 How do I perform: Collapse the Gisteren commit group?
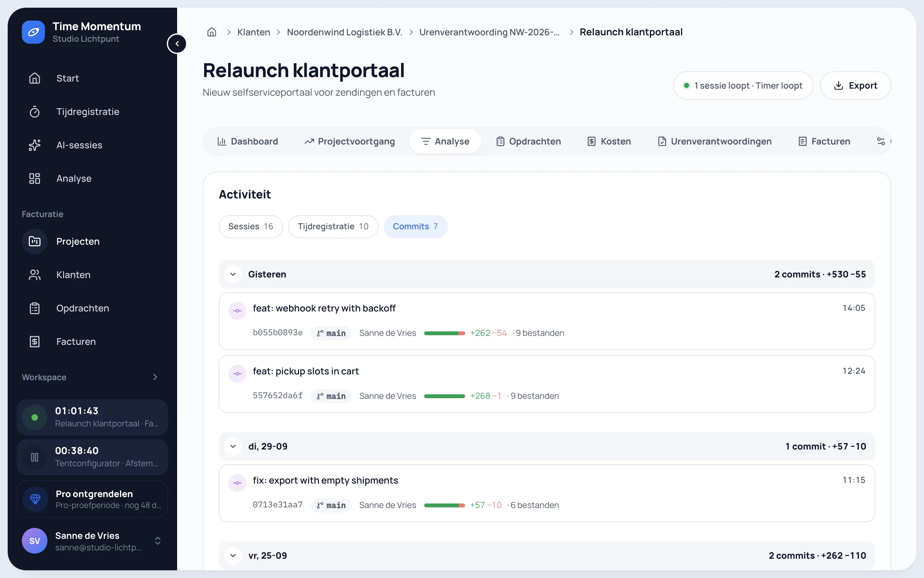(233, 275)
